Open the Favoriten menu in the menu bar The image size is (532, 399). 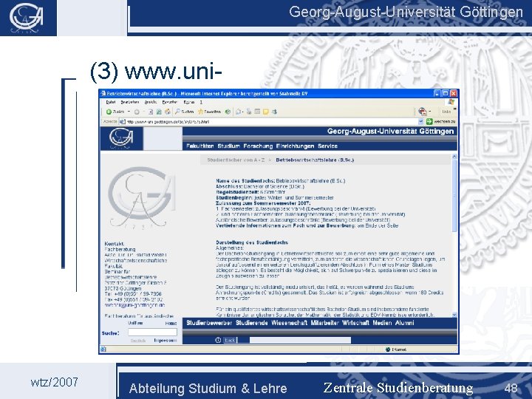pyautogui.click(x=170, y=102)
